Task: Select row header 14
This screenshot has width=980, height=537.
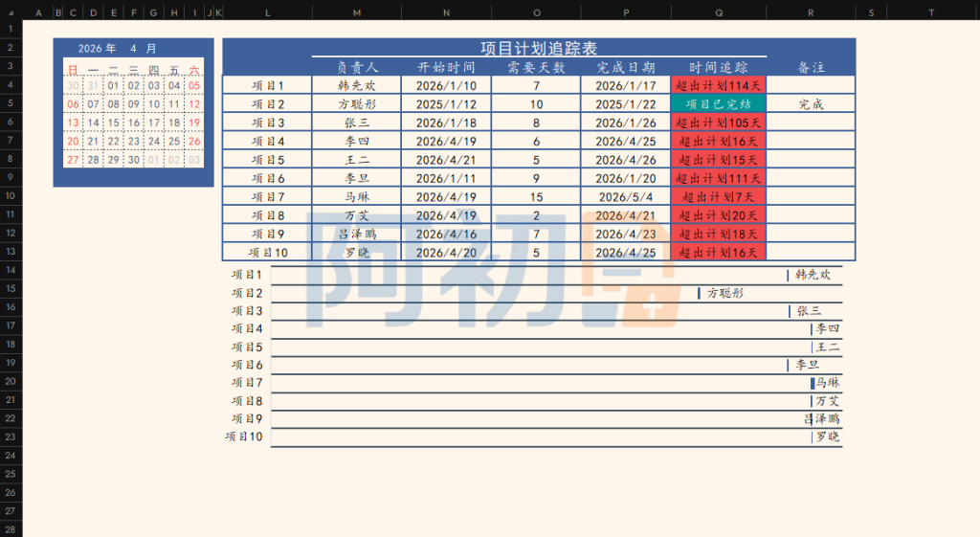Action: 11,270
